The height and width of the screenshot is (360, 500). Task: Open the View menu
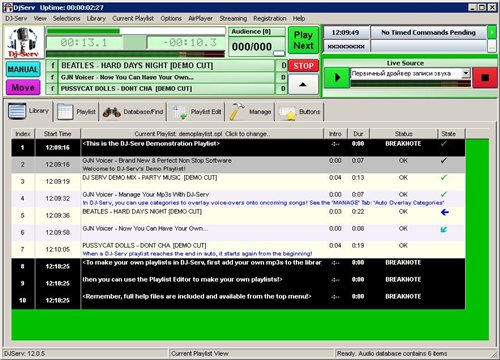(40, 18)
